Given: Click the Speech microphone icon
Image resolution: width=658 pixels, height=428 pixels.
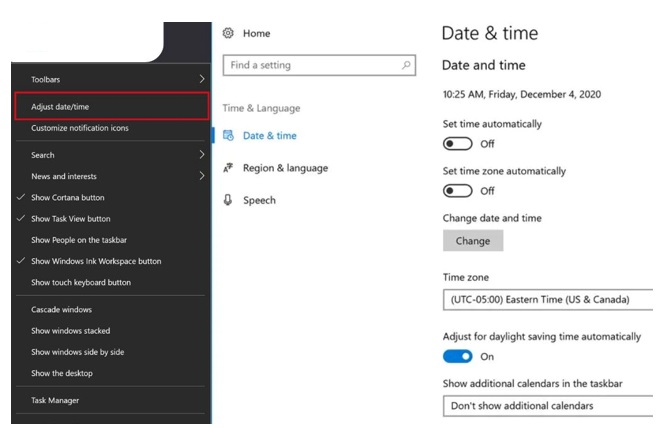Looking at the screenshot, I should [228, 200].
